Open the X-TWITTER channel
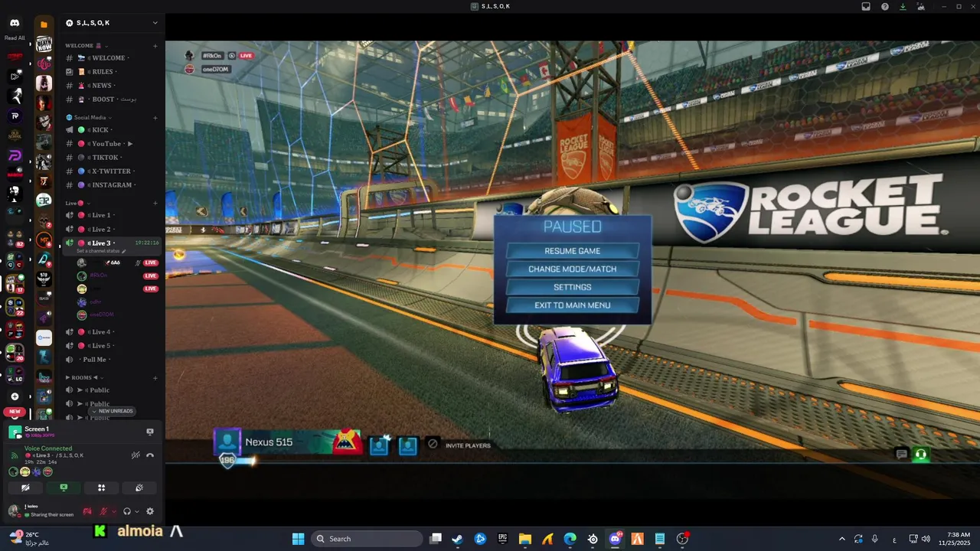The image size is (980, 551). coord(112,171)
